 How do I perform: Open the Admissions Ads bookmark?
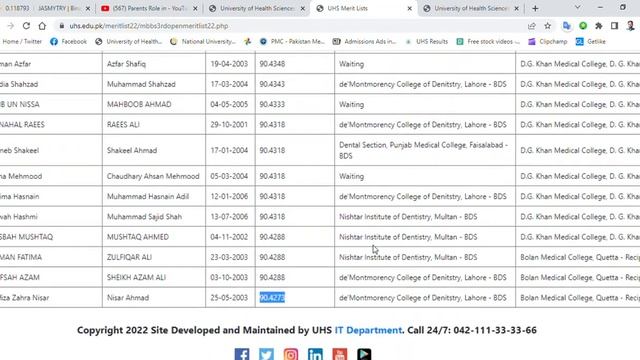pos(364,41)
